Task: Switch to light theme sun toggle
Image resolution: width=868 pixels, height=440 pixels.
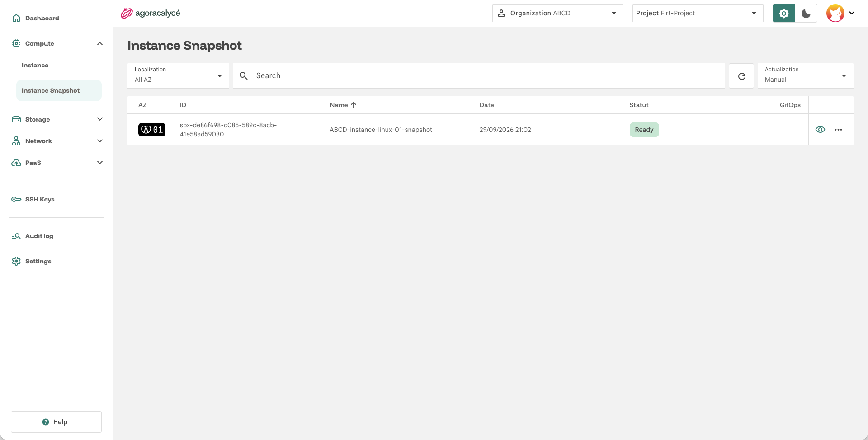Action: [784, 13]
